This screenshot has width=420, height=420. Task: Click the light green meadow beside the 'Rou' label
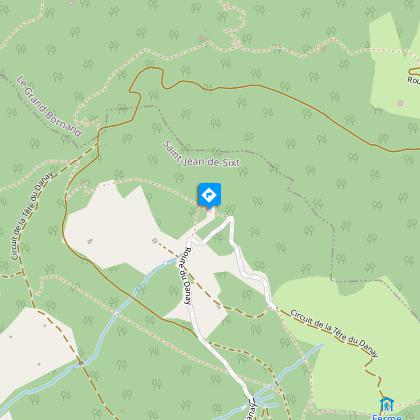click(393, 67)
